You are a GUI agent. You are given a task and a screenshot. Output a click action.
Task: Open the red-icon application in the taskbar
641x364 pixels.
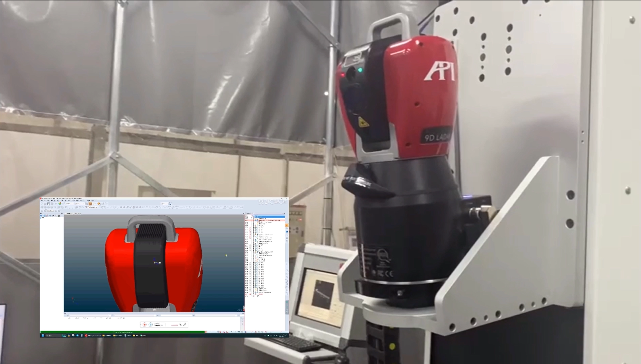tap(85, 335)
